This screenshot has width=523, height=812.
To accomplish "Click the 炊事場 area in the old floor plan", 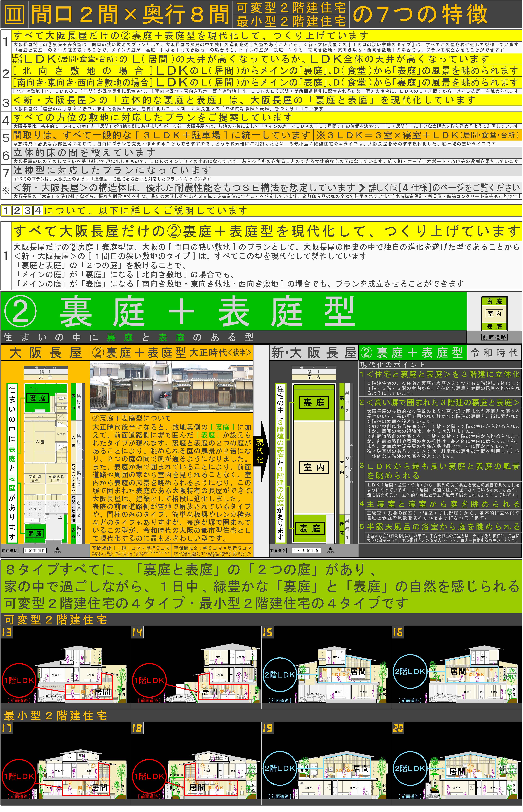I will pyautogui.click(x=35, y=509).
